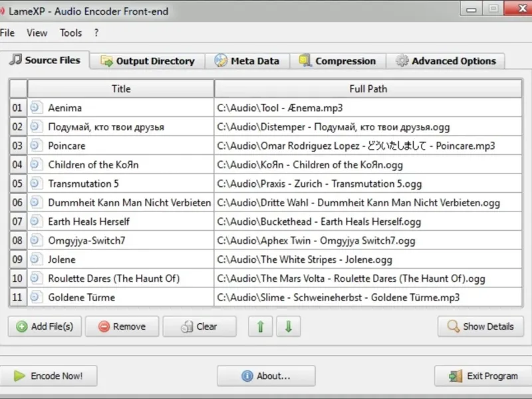Select title 'Transmutation 5'
This screenshot has height=399, width=532.
coord(84,184)
